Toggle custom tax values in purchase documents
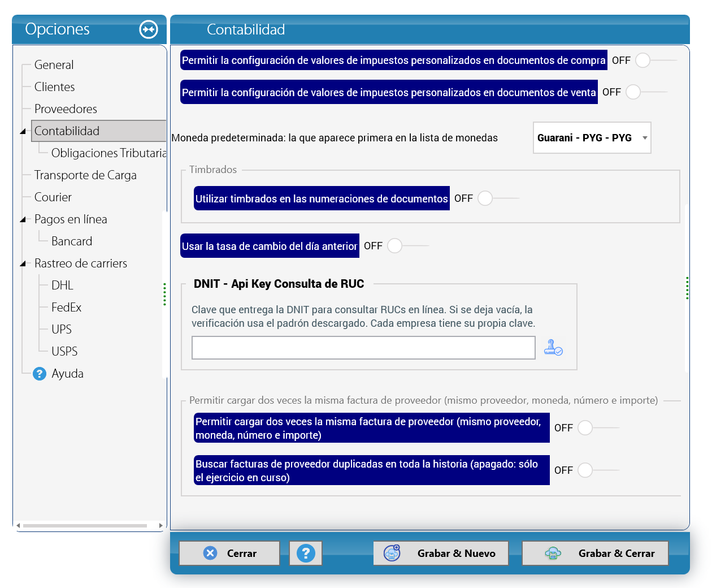The image size is (712, 588). click(x=655, y=60)
